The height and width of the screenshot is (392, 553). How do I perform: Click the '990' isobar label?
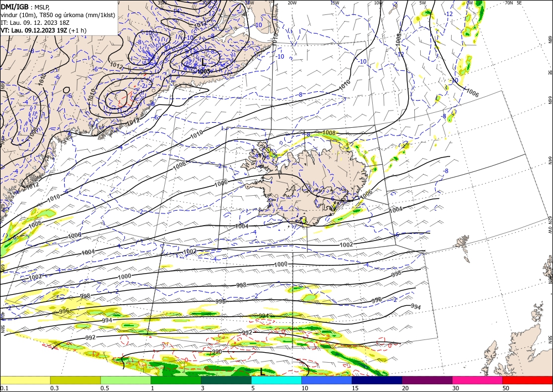pyautogui.click(x=217, y=352)
